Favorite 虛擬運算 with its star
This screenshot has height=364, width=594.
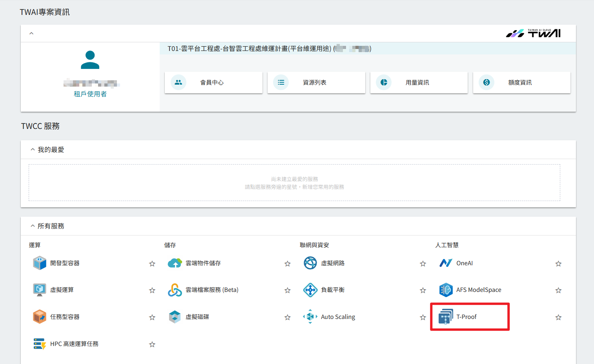(152, 290)
